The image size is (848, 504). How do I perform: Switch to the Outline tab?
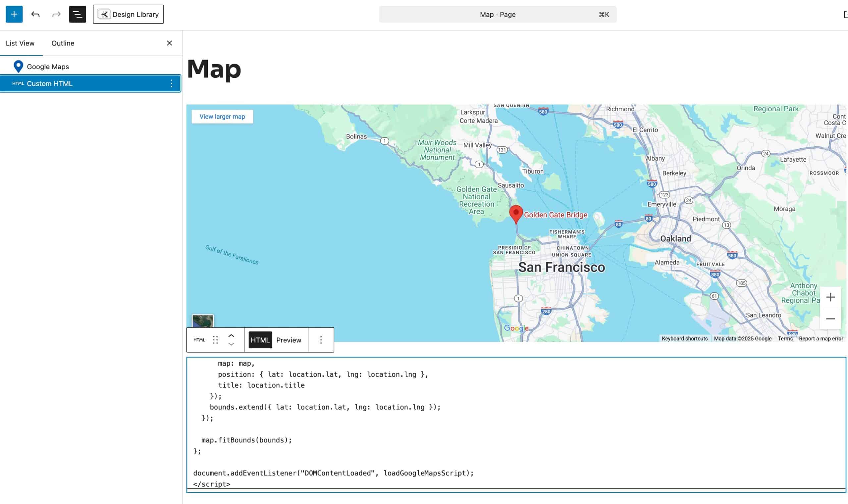click(x=63, y=43)
